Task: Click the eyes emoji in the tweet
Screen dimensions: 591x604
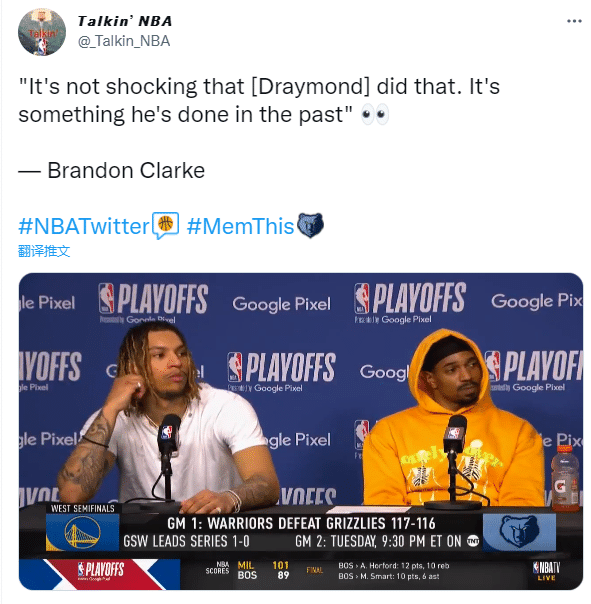Action: [x=374, y=114]
